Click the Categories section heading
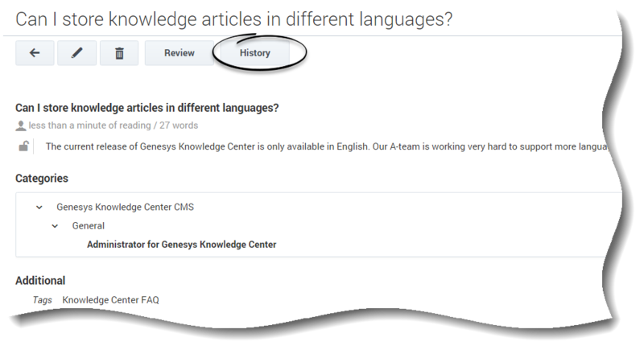 (x=42, y=179)
